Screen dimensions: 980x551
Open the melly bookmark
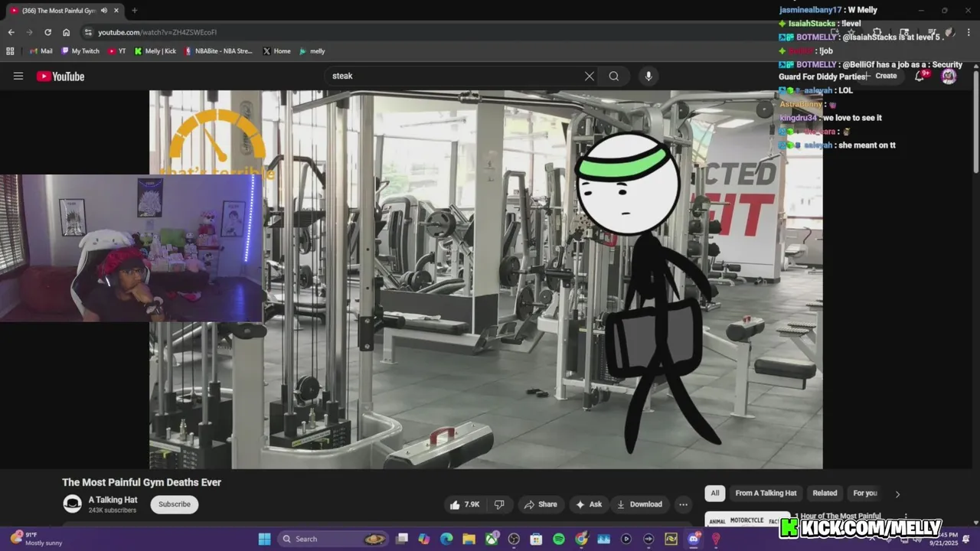pyautogui.click(x=312, y=51)
